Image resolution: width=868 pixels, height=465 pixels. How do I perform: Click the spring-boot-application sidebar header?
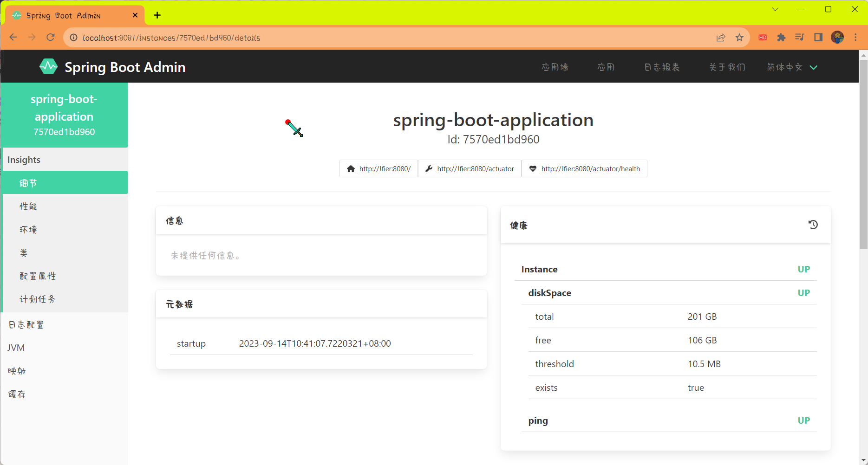click(x=64, y=115)
